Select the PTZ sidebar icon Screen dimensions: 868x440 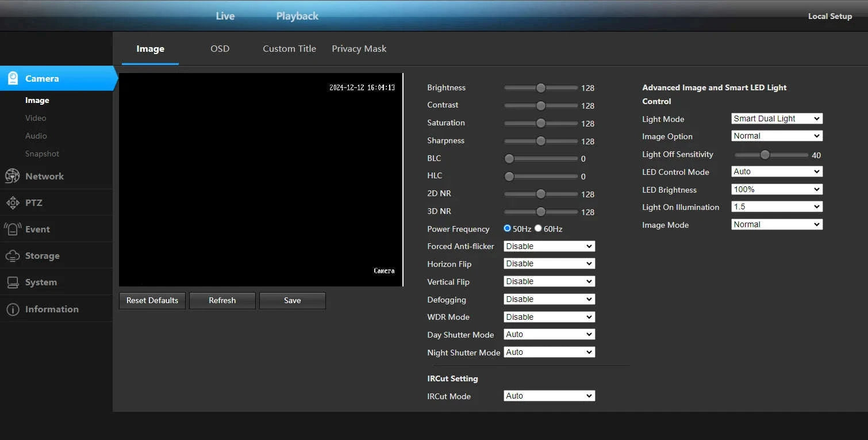pyautogui.click(x=11, y=202)
